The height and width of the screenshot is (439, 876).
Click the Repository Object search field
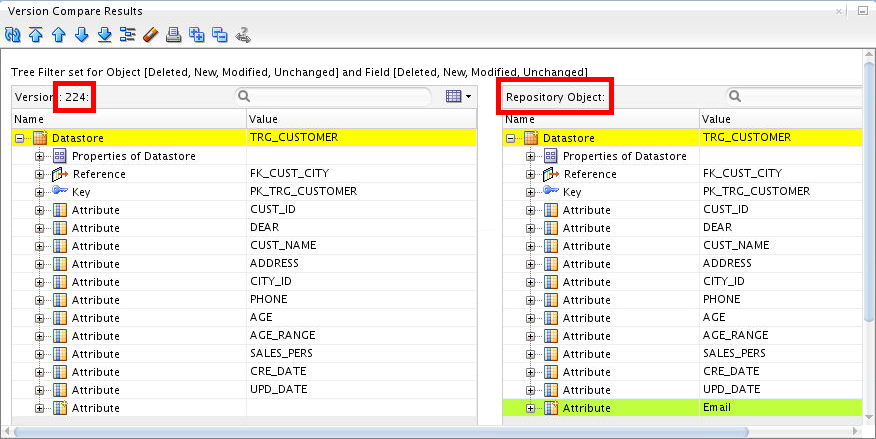[x=796, y=96]
